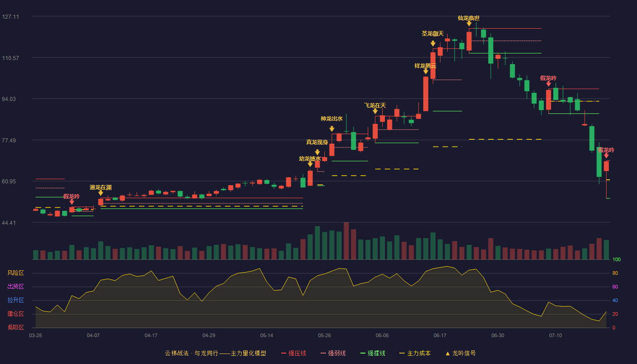
Task: Click the 04-17 date label
Action: [x=151, y=335]
